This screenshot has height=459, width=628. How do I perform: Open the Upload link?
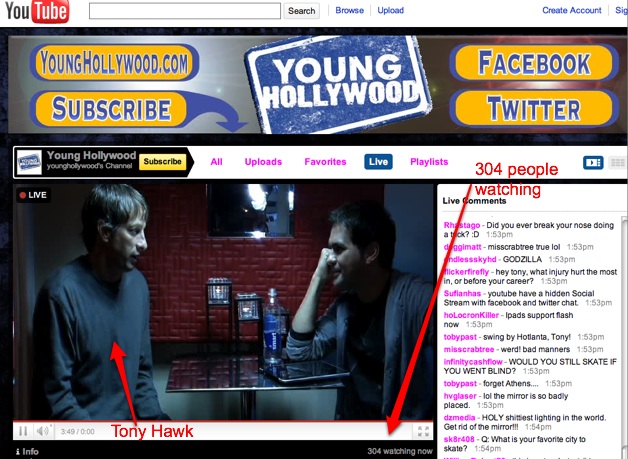(x=390, y=10)
